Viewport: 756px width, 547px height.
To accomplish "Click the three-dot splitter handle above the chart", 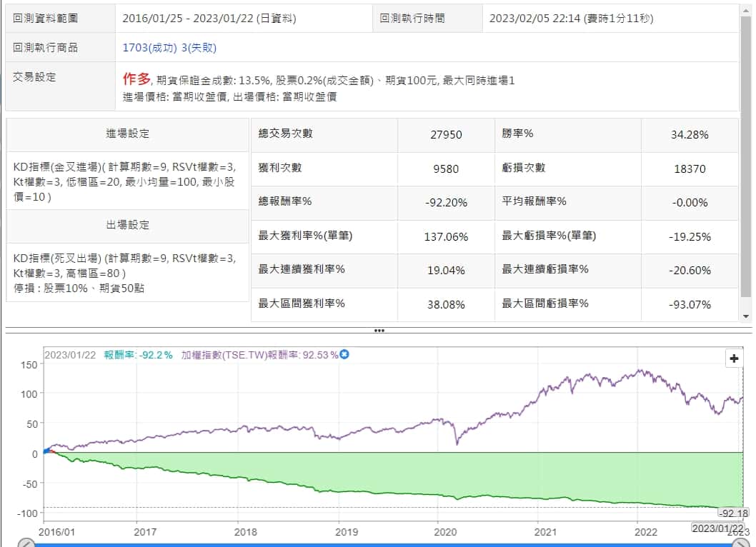I will pyautogui.click(x=379, y=331).
